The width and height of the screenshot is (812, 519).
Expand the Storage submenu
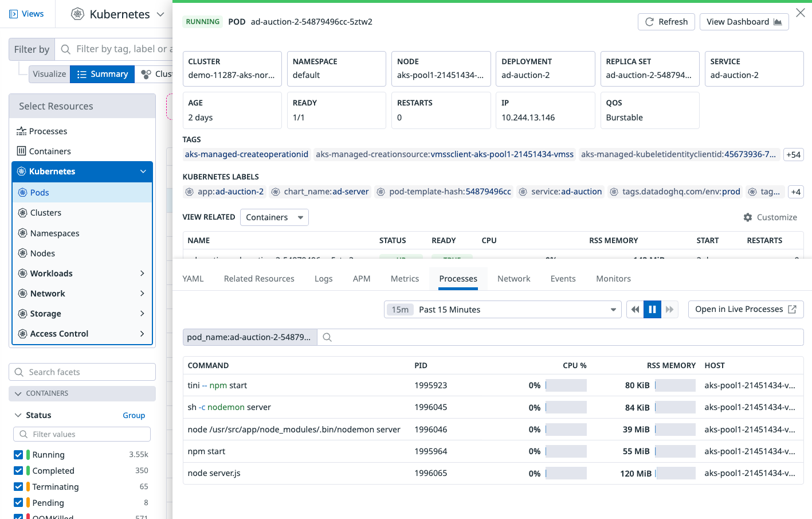143,314
